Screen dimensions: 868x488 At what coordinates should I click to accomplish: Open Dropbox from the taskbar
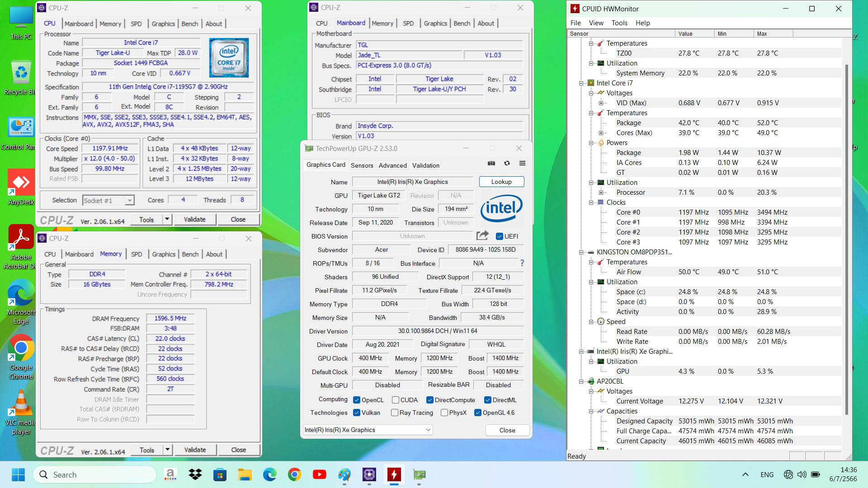pyautogui.click(x=195, y=474)
